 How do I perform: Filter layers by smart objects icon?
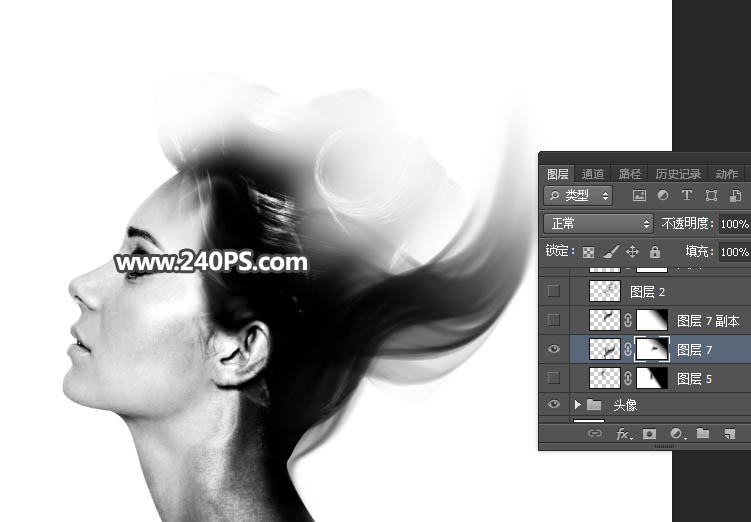click(735, 195)
